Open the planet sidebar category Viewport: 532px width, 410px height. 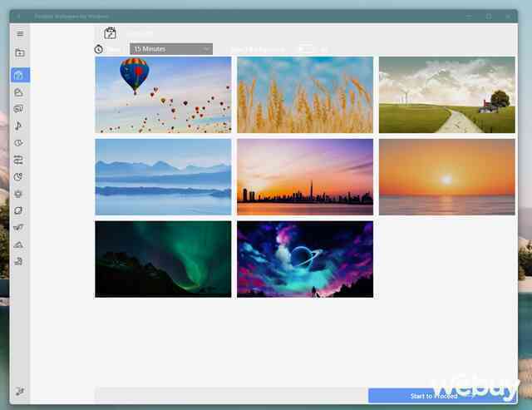18,210
